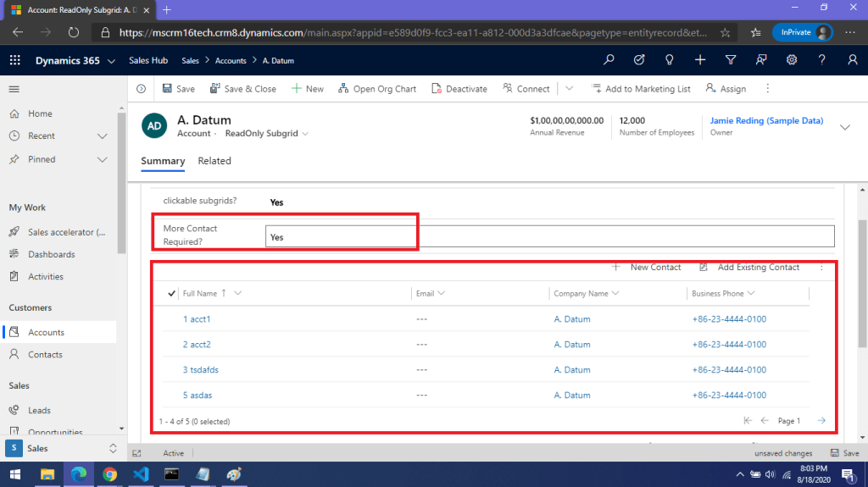Collapse the left navigation hamburger menu
Image resolution: width=868 pixels, height=487 pixels.
14,89
